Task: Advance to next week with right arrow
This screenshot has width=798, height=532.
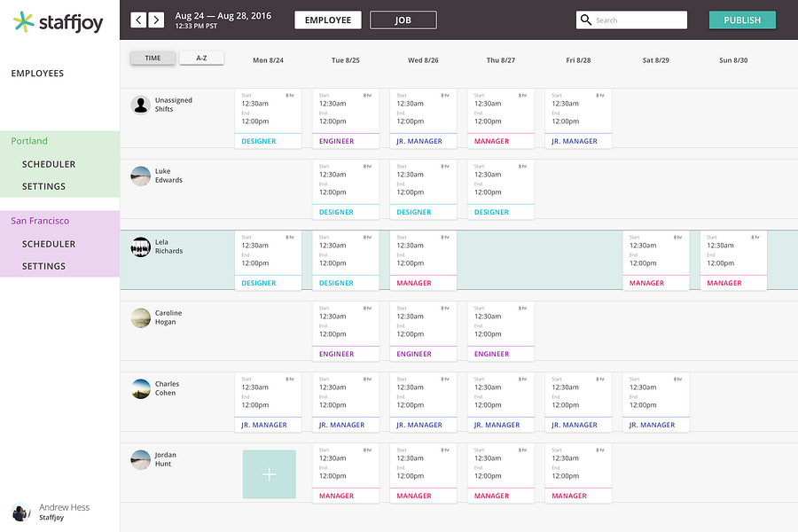Action: click(x=156, y=20)
